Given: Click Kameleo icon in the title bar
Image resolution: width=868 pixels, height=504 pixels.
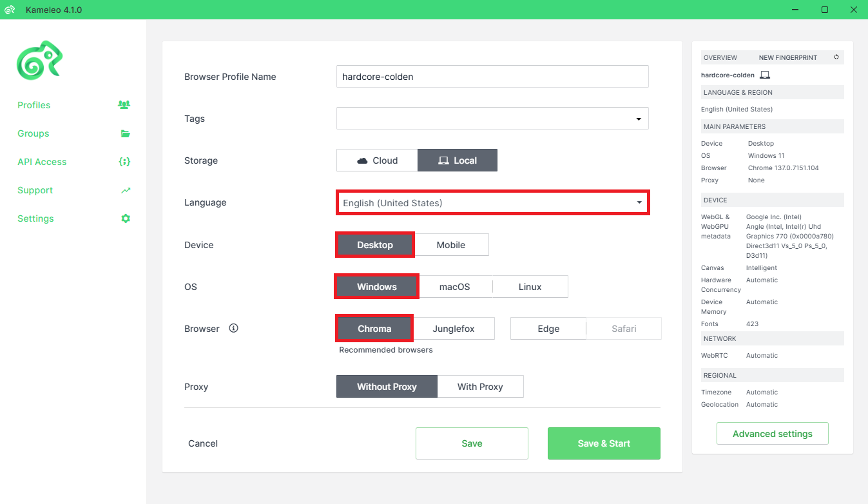Looking at the screenshot, I should pos(10,10).
